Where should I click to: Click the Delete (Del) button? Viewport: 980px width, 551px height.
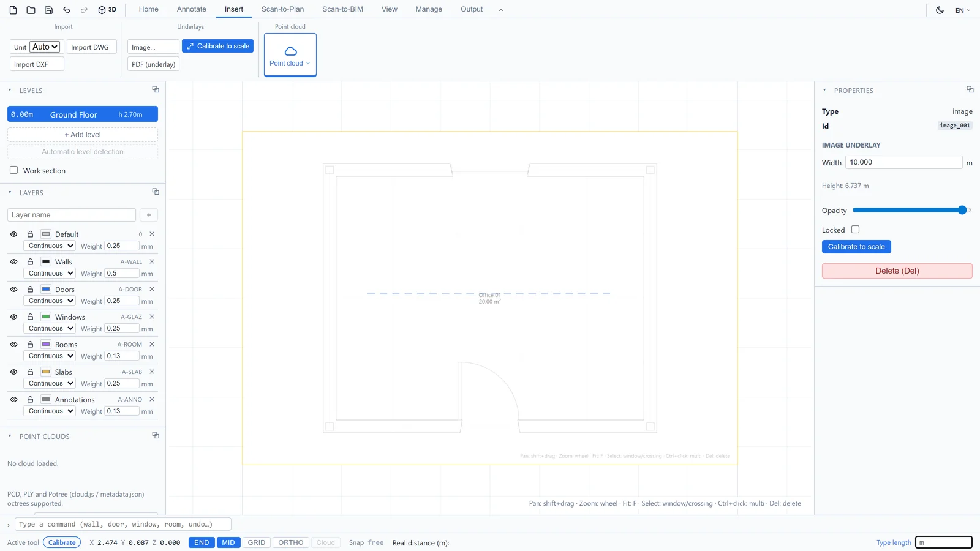tap(897, 271)
